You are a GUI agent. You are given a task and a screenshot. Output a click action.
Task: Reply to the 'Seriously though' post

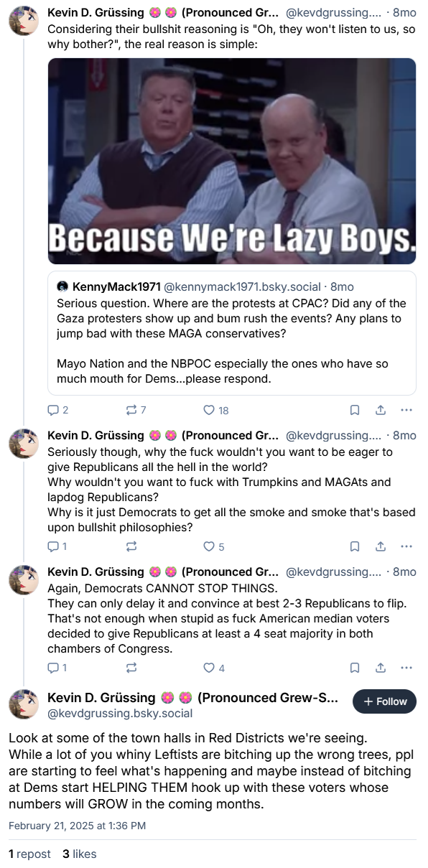[57, 546]
